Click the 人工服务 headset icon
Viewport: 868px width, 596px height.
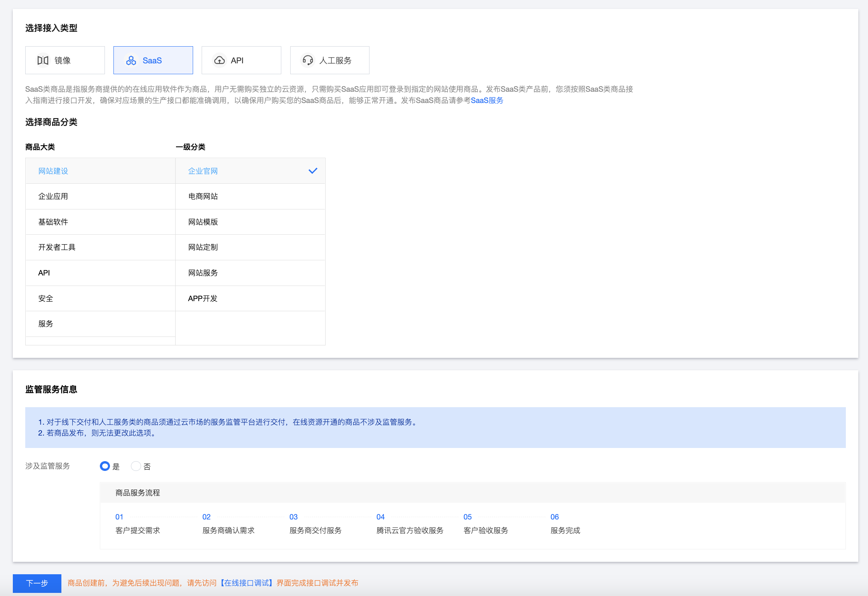pos(308,61)
